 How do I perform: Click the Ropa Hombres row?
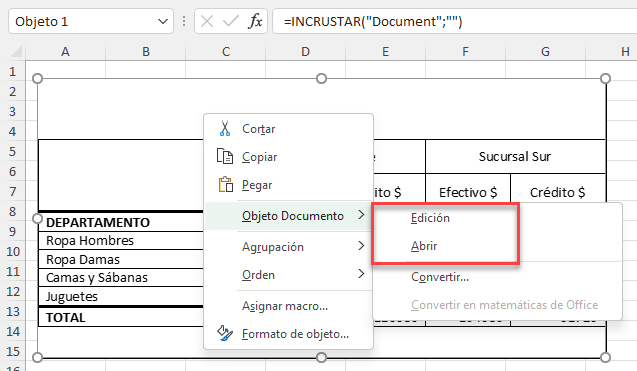pyautogui.click(x=90, y=241)
